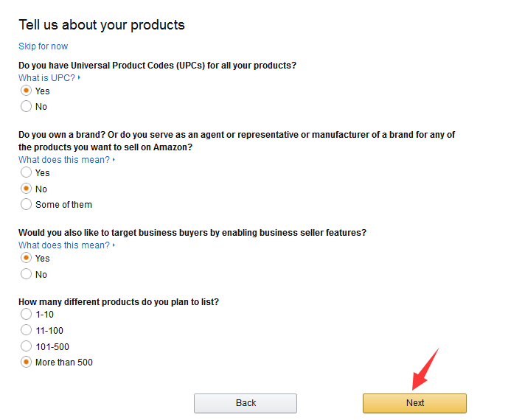The image size is (508, 420).
Task: Pick 'Some of them' brand option
Action: (27, 204)
